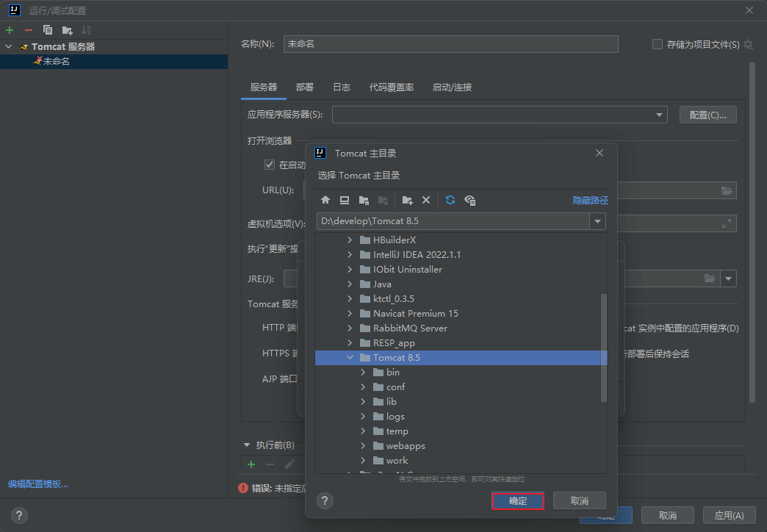This screenshot has width=767, height=532.
Task: Sort configurations alphabetically icon
Action: (86, 30)
